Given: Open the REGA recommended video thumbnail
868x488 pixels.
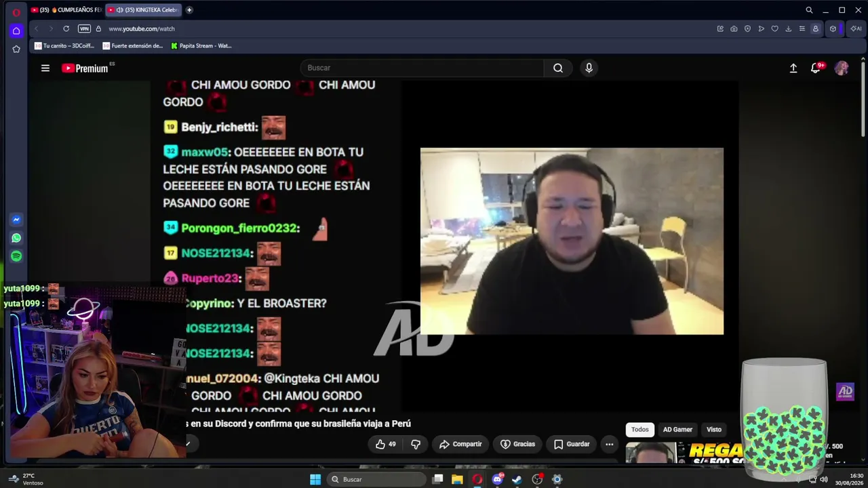Looking at the screenshot, I should click(685, 453).
